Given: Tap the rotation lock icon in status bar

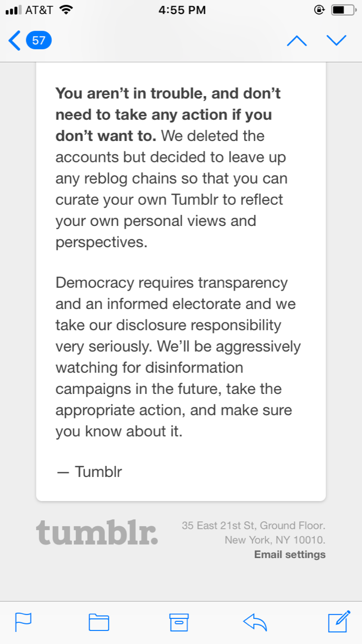Looking at the screenshot, I should (319, 10).
